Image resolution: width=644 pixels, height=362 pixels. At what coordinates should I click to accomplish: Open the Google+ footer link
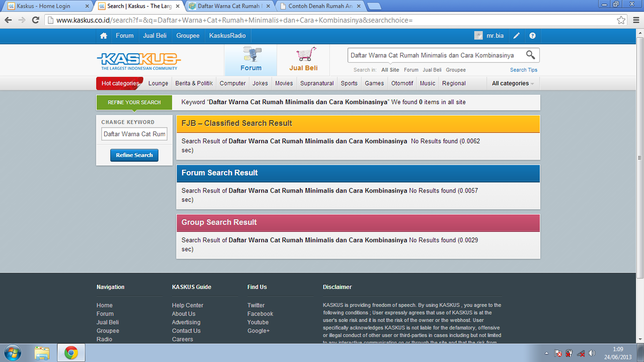click(x=259, y=331)
